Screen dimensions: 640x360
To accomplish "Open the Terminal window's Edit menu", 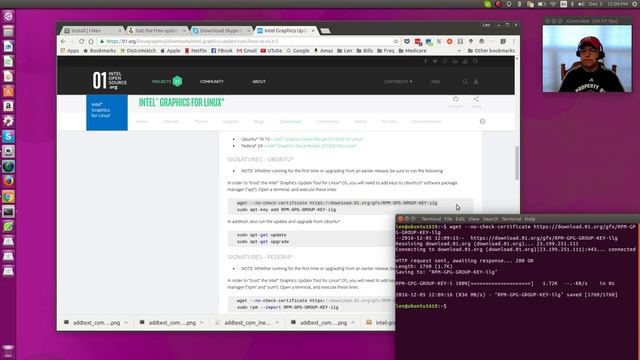I will click(x=460, y=219).
